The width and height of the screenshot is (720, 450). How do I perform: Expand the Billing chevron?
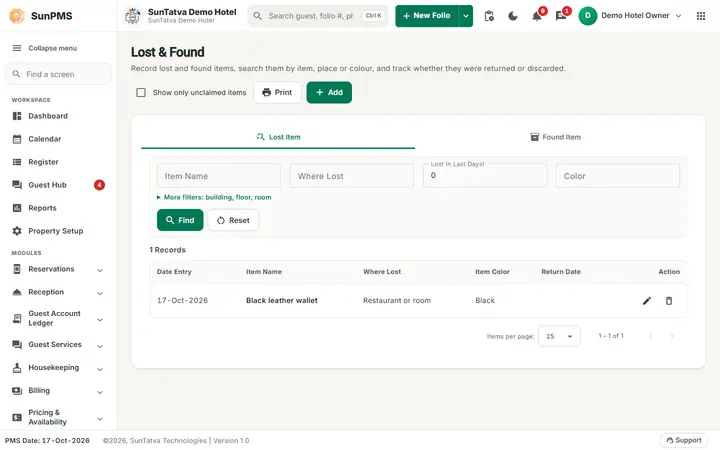[100, 392]
